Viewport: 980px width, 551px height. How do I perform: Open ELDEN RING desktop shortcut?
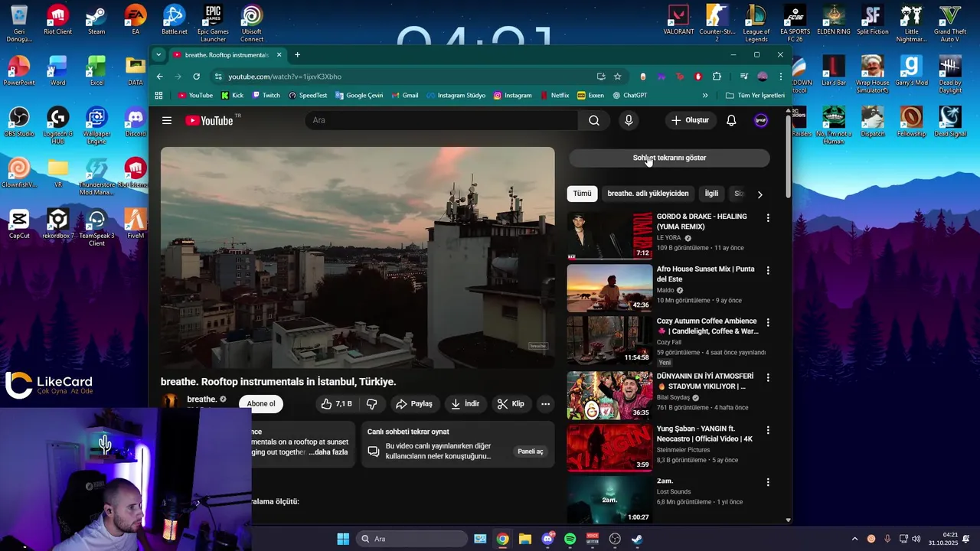point(834,21)
